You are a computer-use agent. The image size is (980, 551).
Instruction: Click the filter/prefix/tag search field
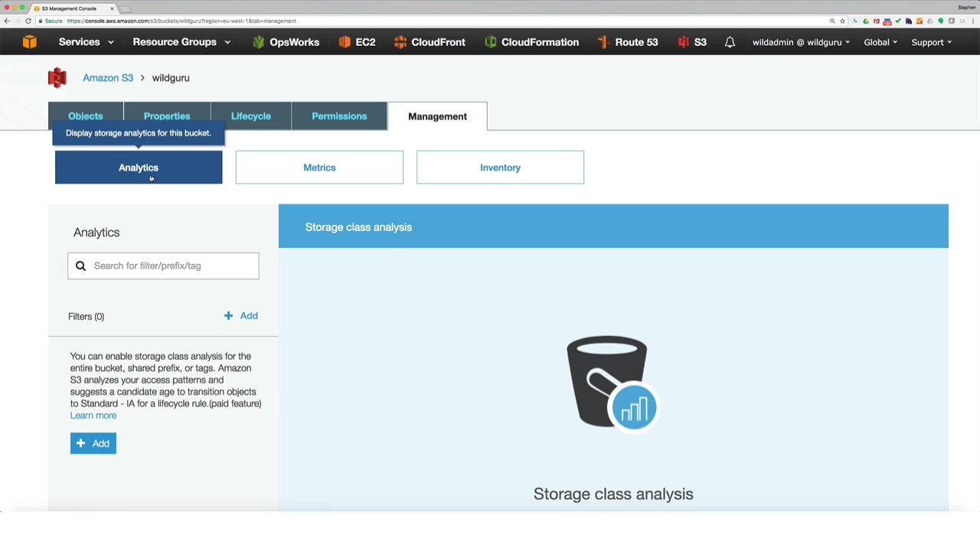[163, 266]
